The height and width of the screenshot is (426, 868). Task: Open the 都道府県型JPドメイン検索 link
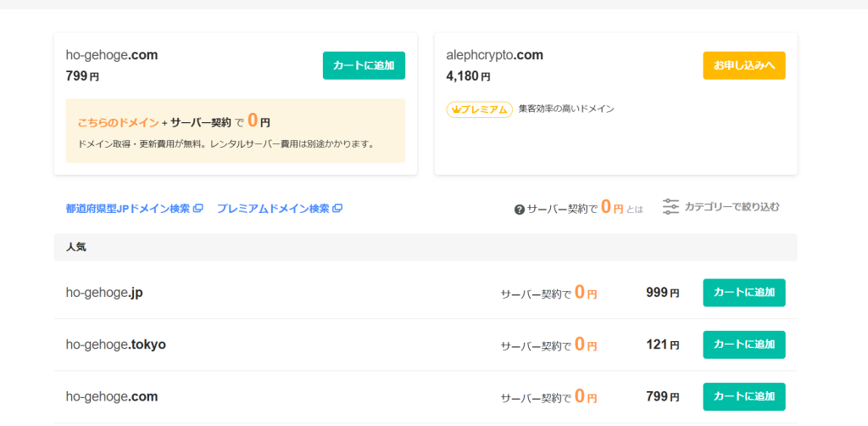pyautogui.click(x=128, y=209)
